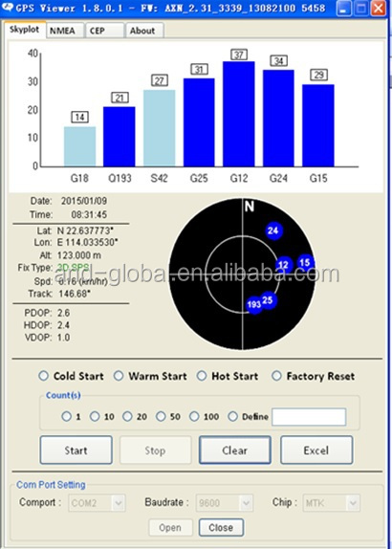Click the Excel export button

(316, 450)
